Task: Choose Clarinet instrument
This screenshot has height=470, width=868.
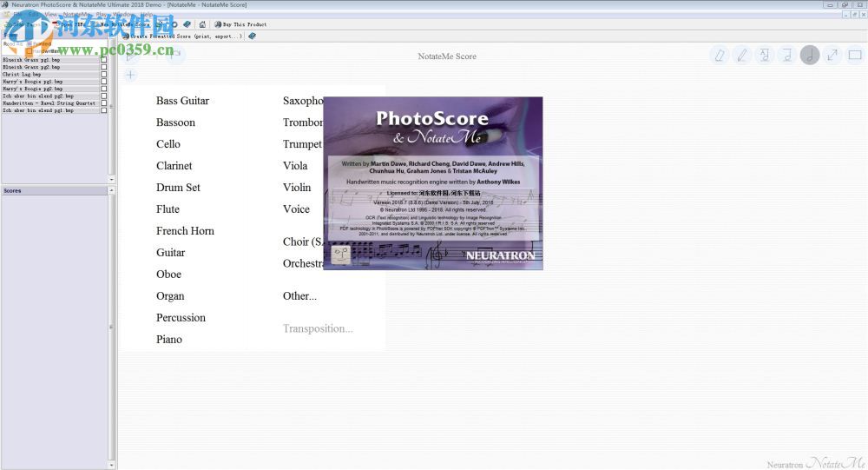Action: point(174,166)
